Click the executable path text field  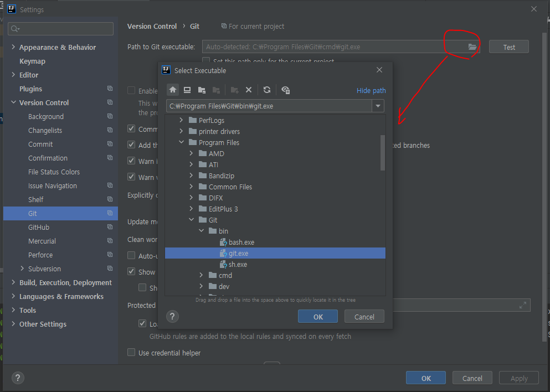[x=269, y=106]
